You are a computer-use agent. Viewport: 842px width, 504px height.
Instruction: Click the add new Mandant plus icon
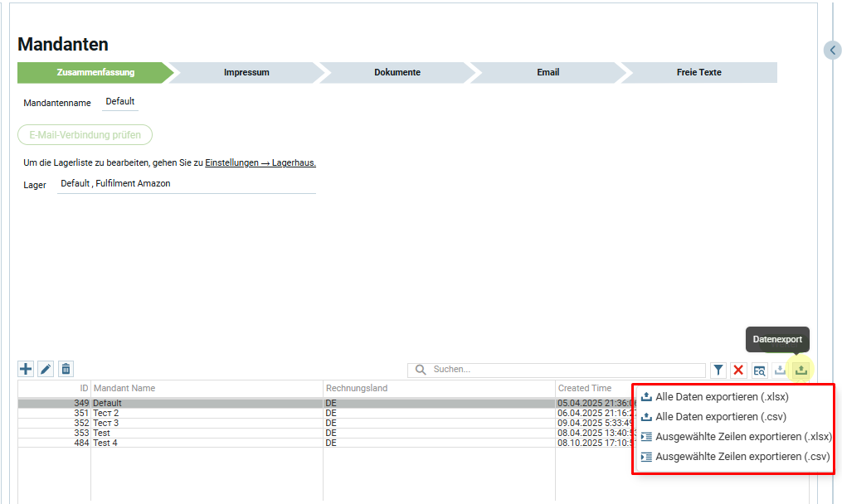(x=26, y=369)
